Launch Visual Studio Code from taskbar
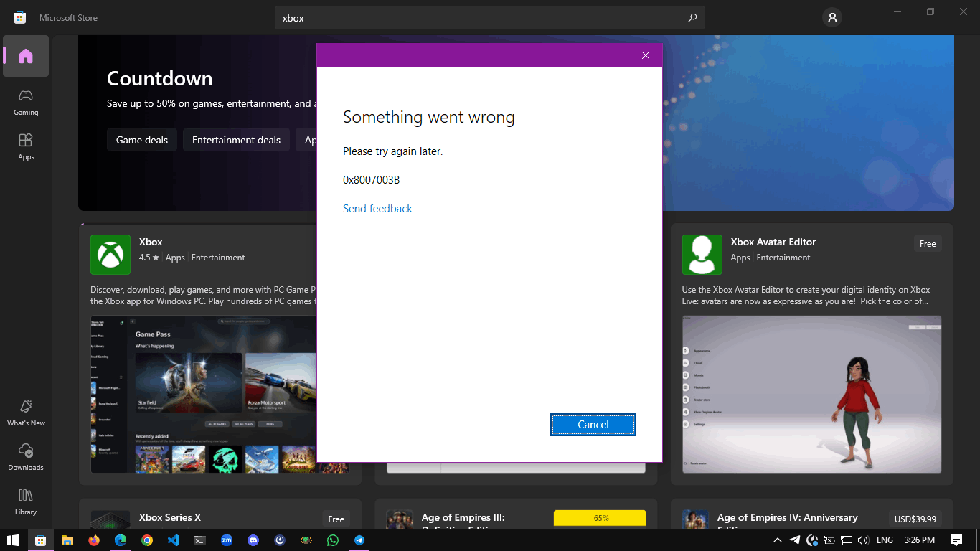 tap(174, 540)
